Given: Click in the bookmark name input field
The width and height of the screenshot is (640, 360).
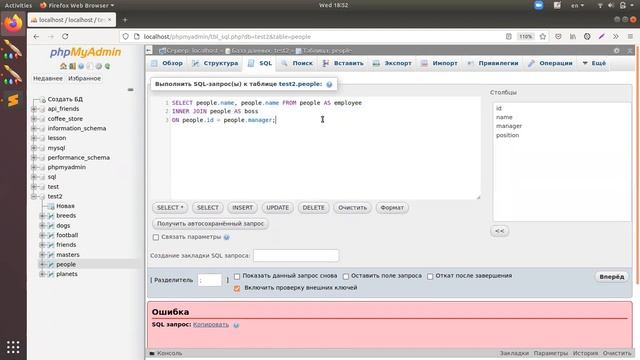Looking at the screenshot, I should tap(296, 256).
